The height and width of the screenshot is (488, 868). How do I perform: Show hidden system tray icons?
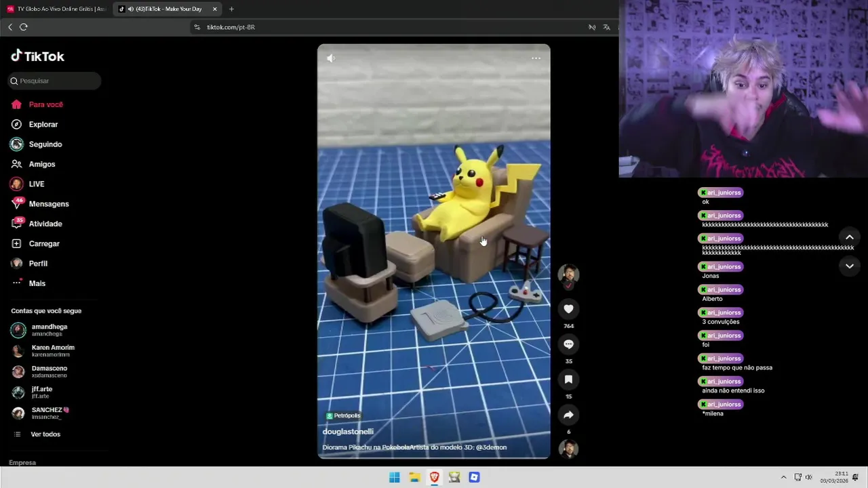pos(783,477)
